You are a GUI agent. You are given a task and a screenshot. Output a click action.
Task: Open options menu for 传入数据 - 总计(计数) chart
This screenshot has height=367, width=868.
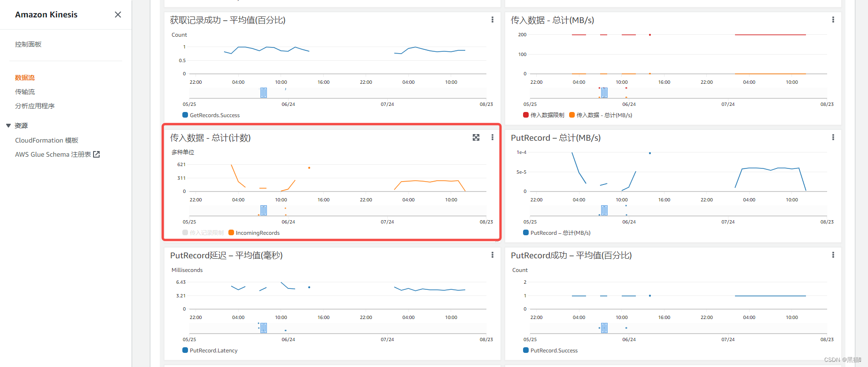493,137
